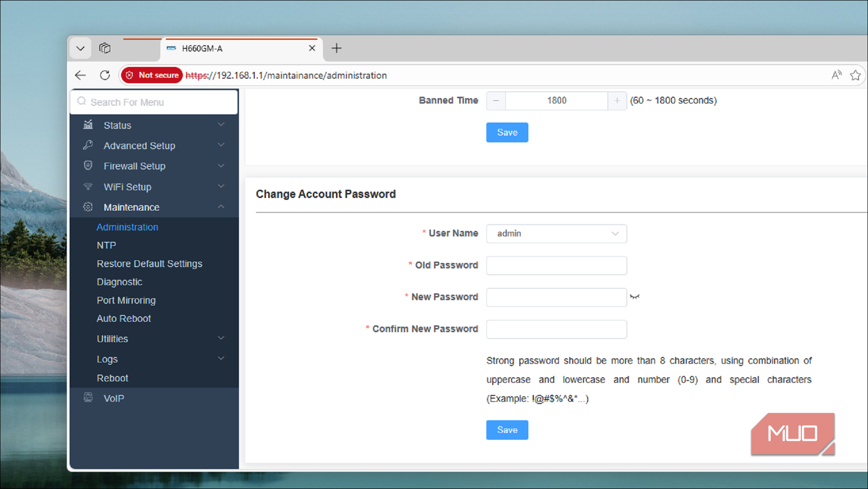This screenshot has height=489, width=868.
Task: Click the Advanced Setup wrench icon
Action: (88, 145)
